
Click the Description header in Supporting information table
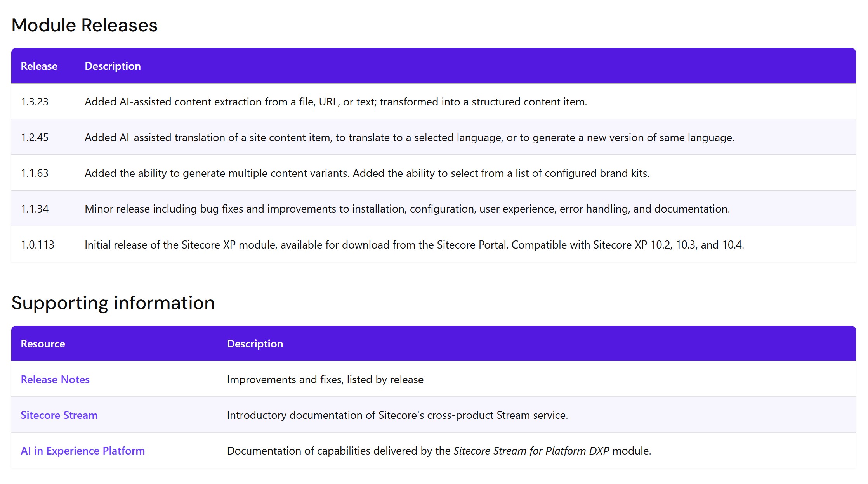click(255, 344)
